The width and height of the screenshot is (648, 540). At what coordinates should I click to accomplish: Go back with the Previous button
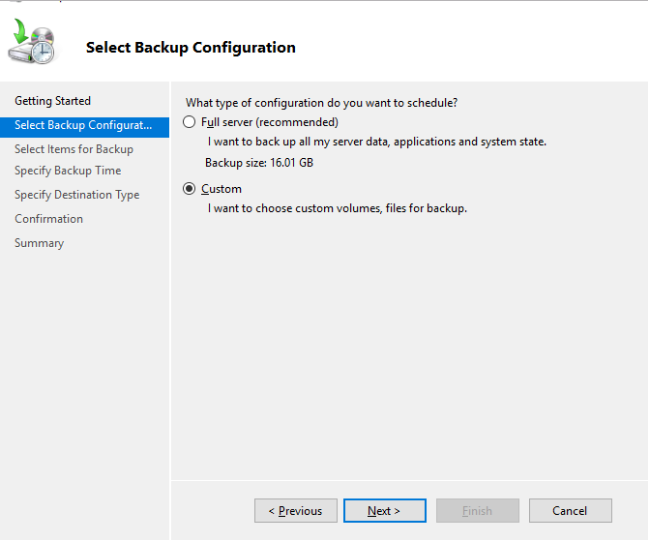coord(296,511)
